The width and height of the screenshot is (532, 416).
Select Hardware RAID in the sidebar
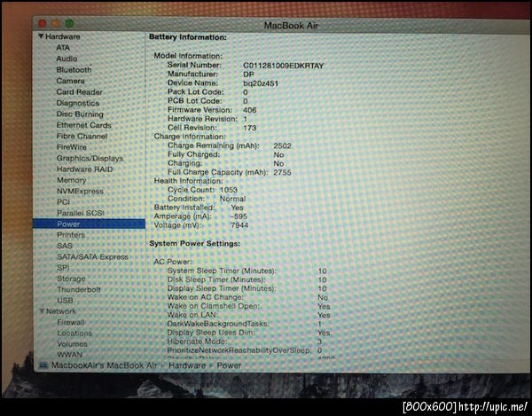tap(85, 169)
